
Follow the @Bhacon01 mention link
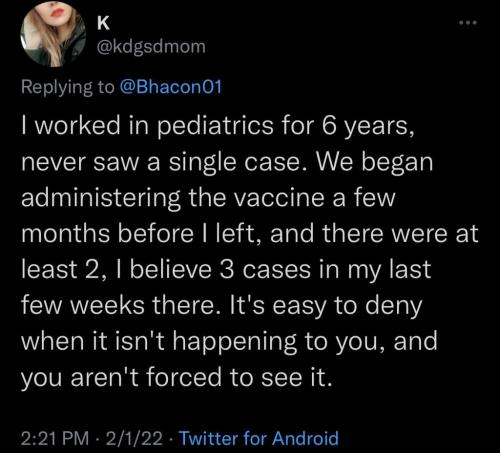(x=170, y=87)
